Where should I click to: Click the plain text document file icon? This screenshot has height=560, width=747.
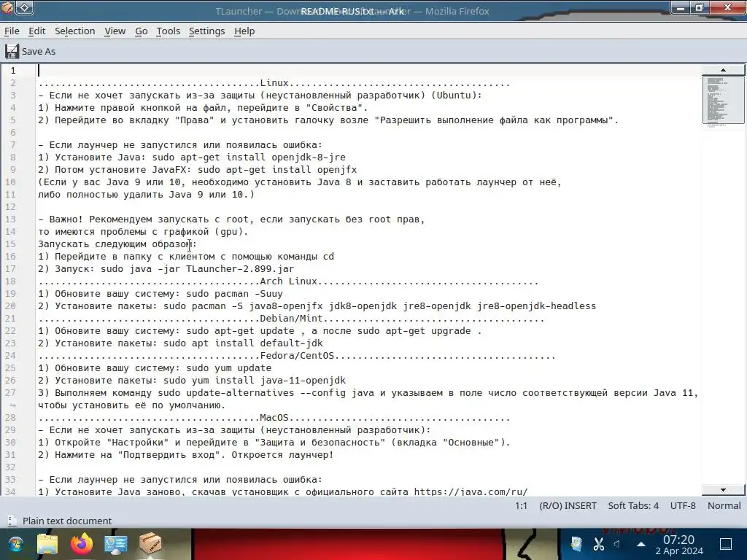[x=12, y=521]
